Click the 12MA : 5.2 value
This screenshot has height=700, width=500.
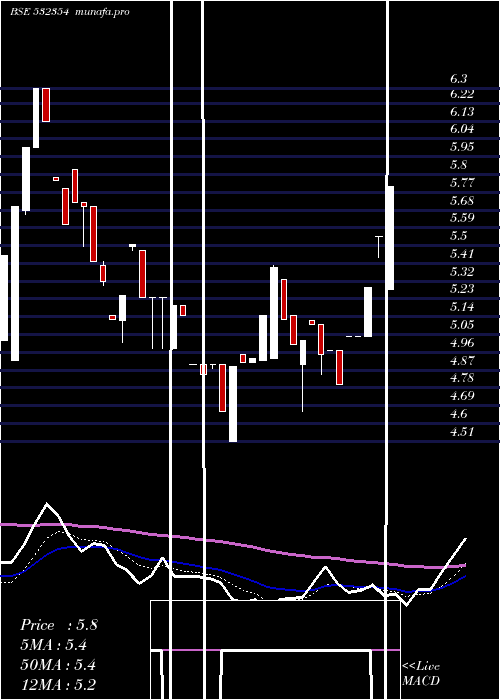click(58, 684)
